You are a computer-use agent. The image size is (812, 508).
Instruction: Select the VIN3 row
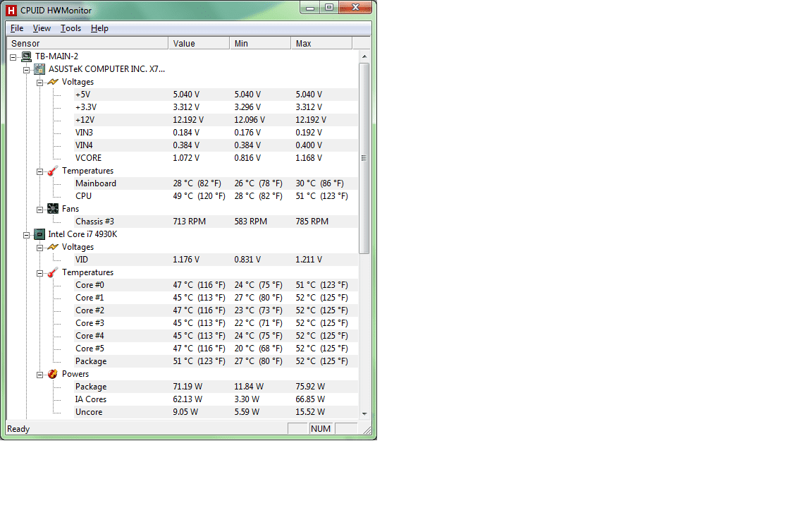coord(216,133)
